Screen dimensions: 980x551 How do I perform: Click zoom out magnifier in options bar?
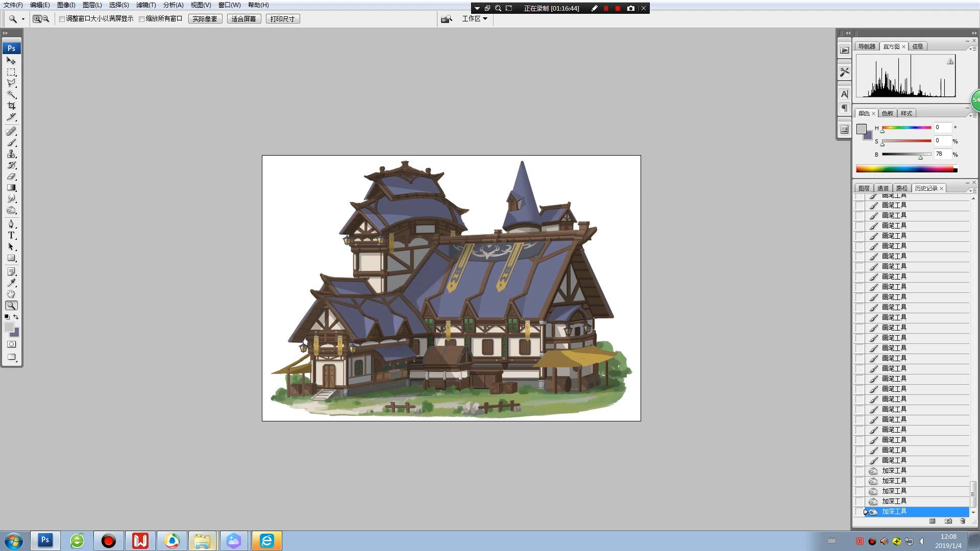pyautogui.click(x=46, y=19)
